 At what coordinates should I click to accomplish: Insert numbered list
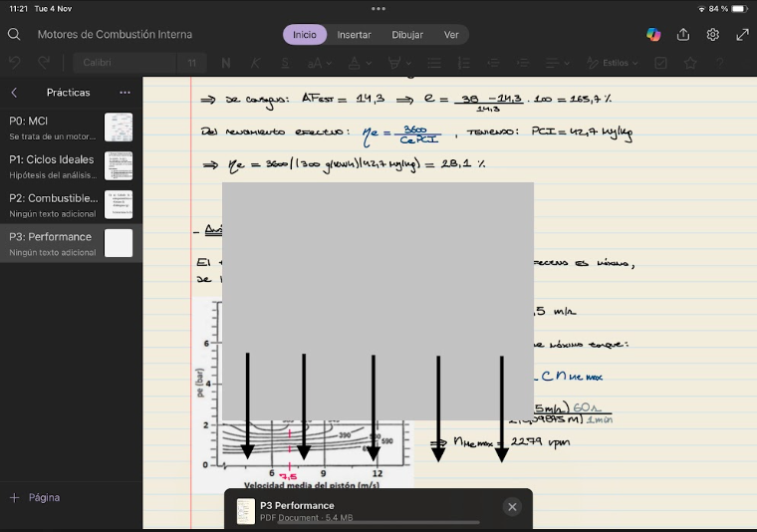463,63
